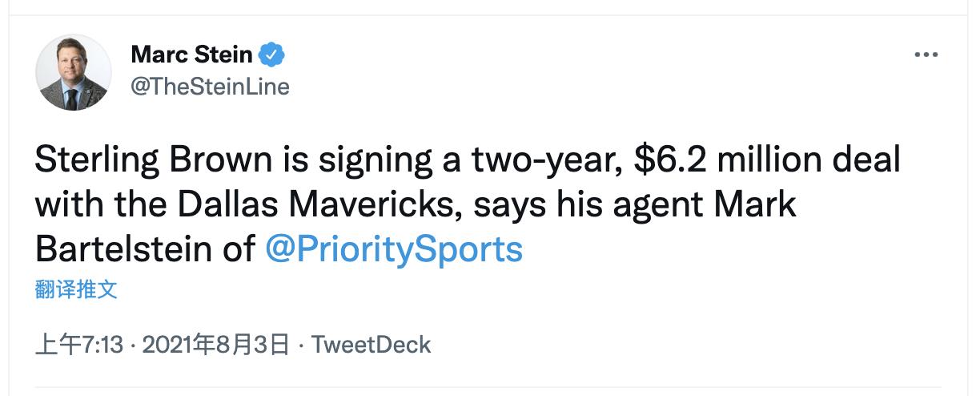Open the TweetDeck source link

pyautogui.click(x=371, y=345)
